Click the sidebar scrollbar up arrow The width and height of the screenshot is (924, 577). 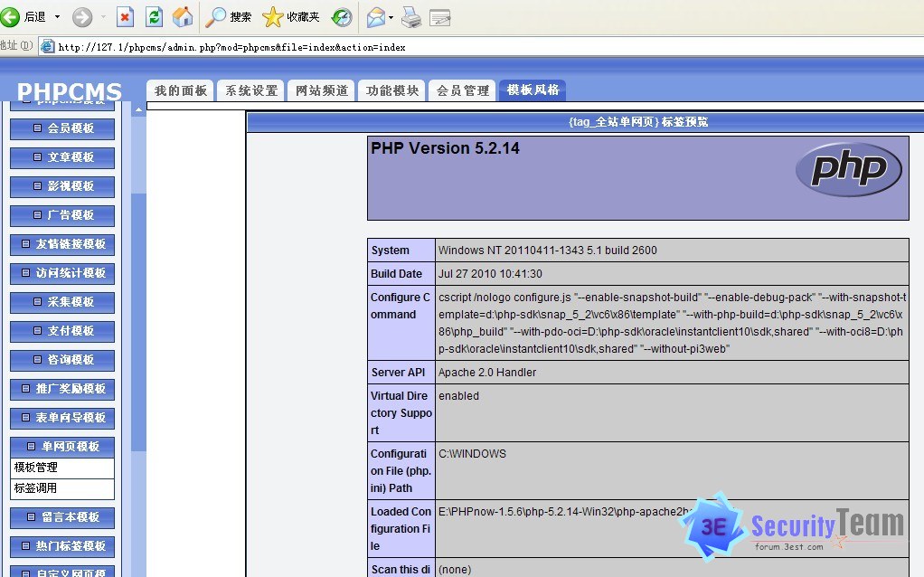click(138, 109)
